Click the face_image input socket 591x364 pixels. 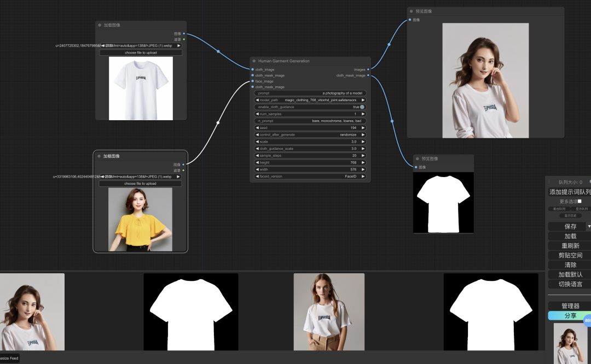pyautogui.click(x=252, y=81)
